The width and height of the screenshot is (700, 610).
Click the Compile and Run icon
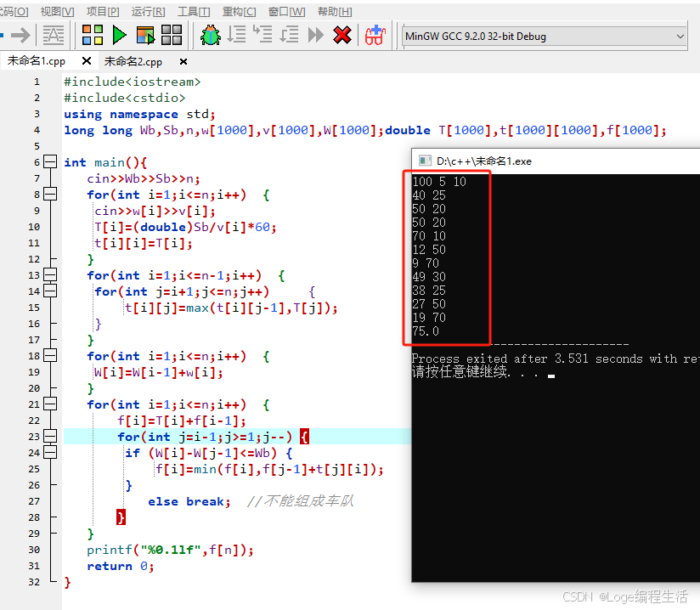[x=145, y=36]
